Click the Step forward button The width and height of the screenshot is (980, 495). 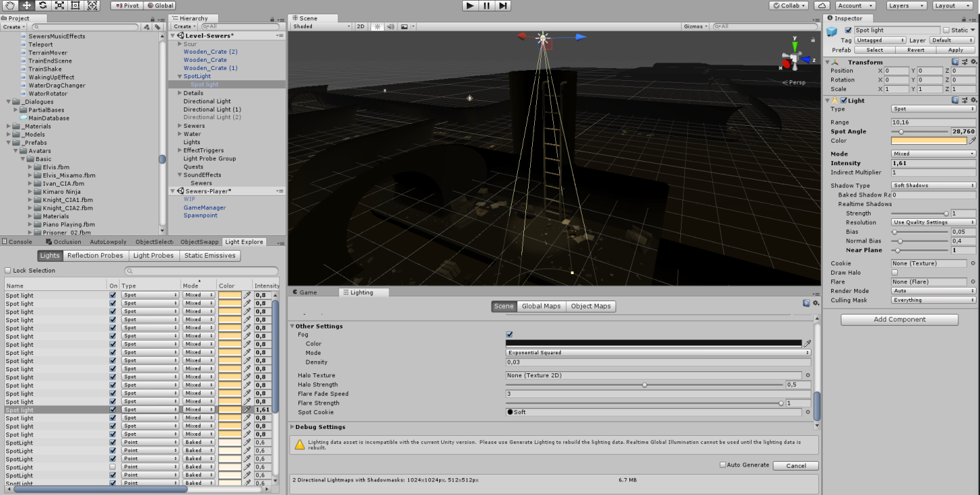coord(503,5)
